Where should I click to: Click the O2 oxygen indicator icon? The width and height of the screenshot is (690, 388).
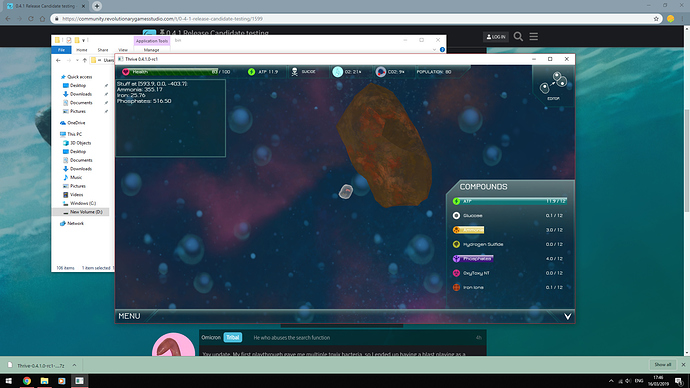(x=338, y=72)
